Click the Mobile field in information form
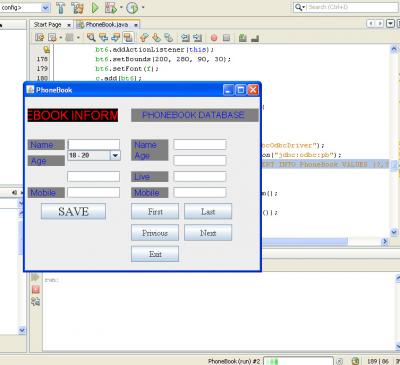This screenshot has height=365, width=400. click(94, 192)
